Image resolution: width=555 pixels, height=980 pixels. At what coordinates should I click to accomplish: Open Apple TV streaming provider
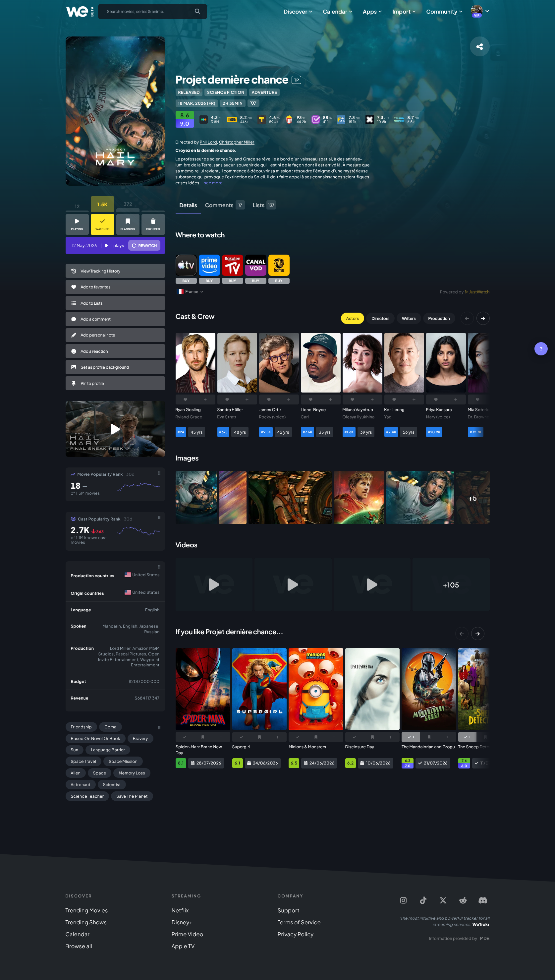tap(186, 265)
